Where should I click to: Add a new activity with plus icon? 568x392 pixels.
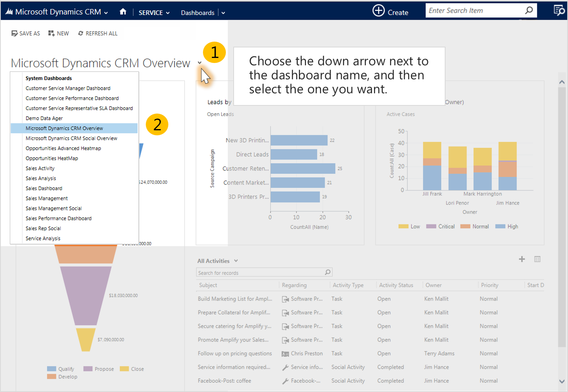[522, 259]
